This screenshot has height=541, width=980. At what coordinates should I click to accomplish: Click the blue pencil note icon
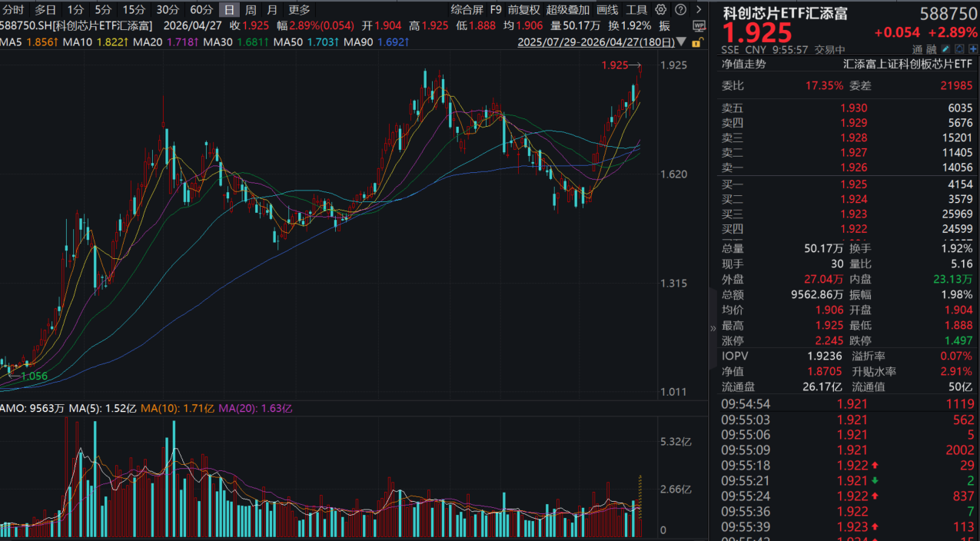click(x=946, y=48)
